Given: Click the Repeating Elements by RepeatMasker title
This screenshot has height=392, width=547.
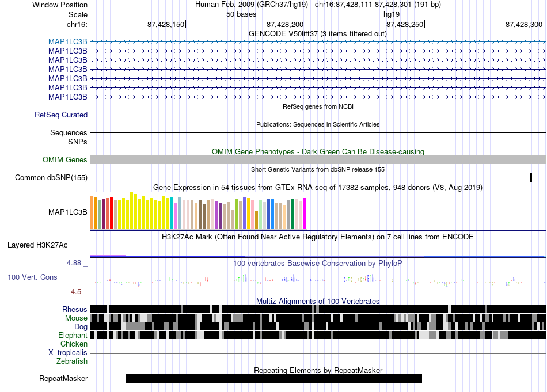Looking at the screenshot, I should (x=318, y=370).
